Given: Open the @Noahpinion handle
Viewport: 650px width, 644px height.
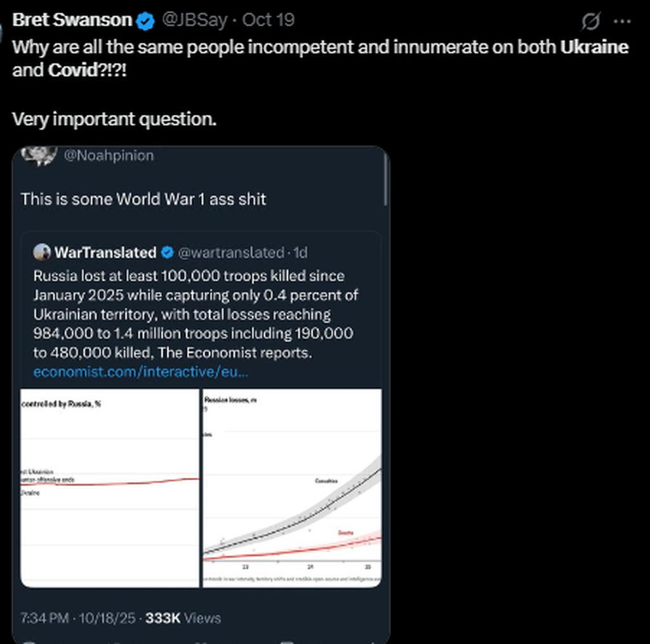Looking at the screenshot, I should click(108, 156).
